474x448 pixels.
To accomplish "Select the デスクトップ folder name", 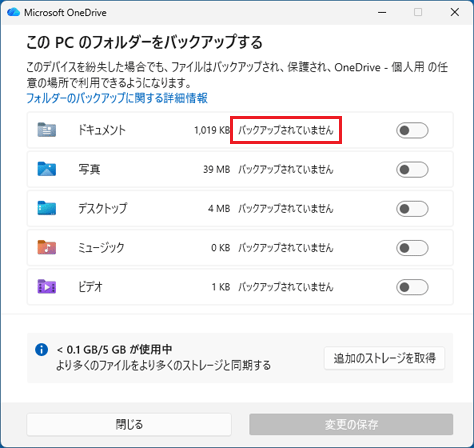I will 103,208.
